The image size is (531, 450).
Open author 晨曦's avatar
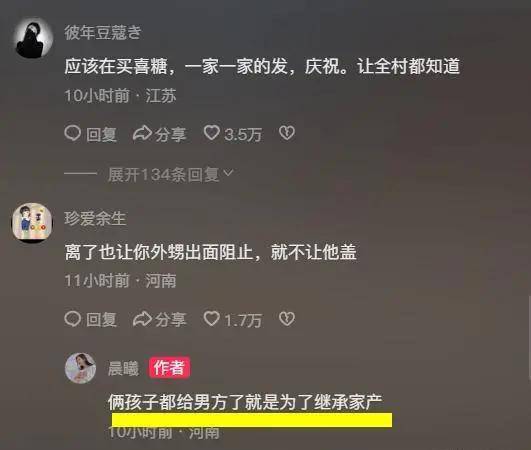pos(81,368)
